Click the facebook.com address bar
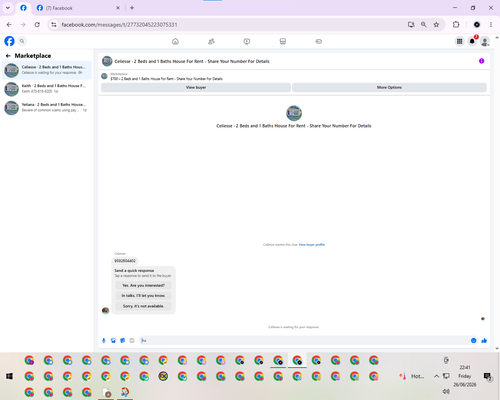500x400 pixels. [230, 25]
